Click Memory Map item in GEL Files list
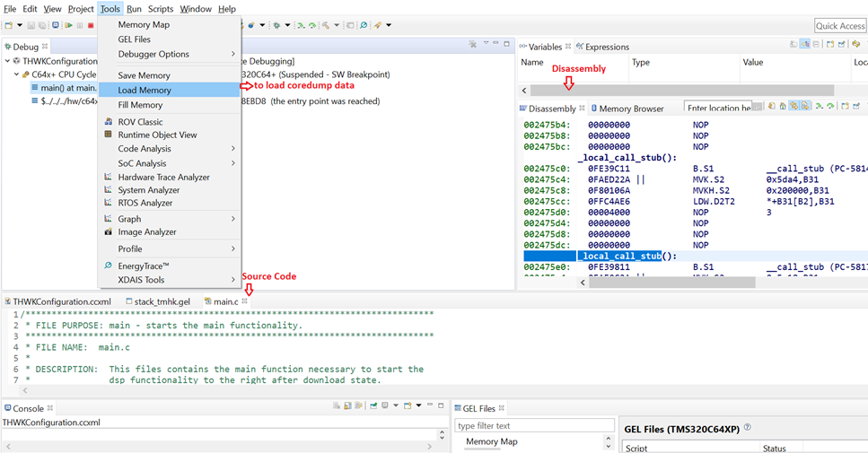Image resolution: width=868 pixels, height=453 pixels. 492,441
